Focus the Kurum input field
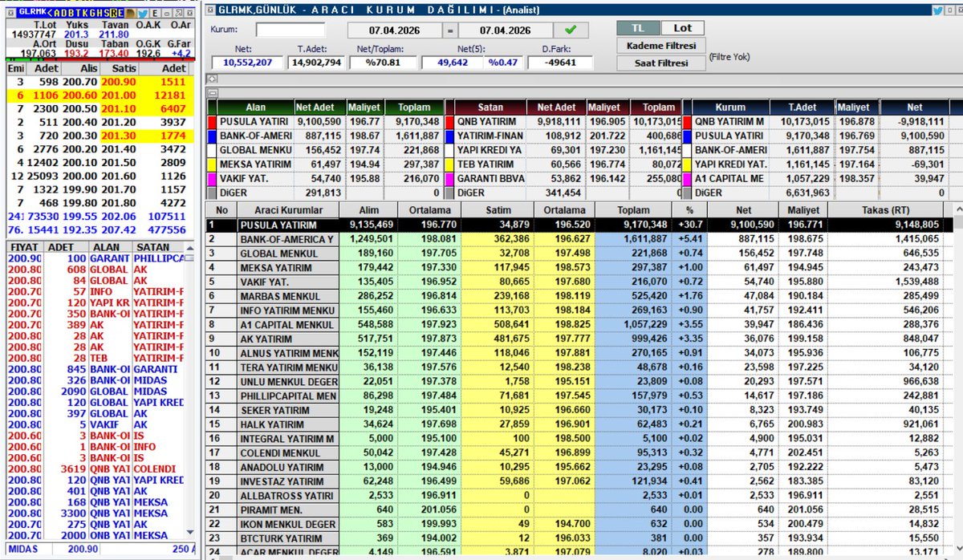The width and height of the screenshot is (963, 560). (291, 30)
